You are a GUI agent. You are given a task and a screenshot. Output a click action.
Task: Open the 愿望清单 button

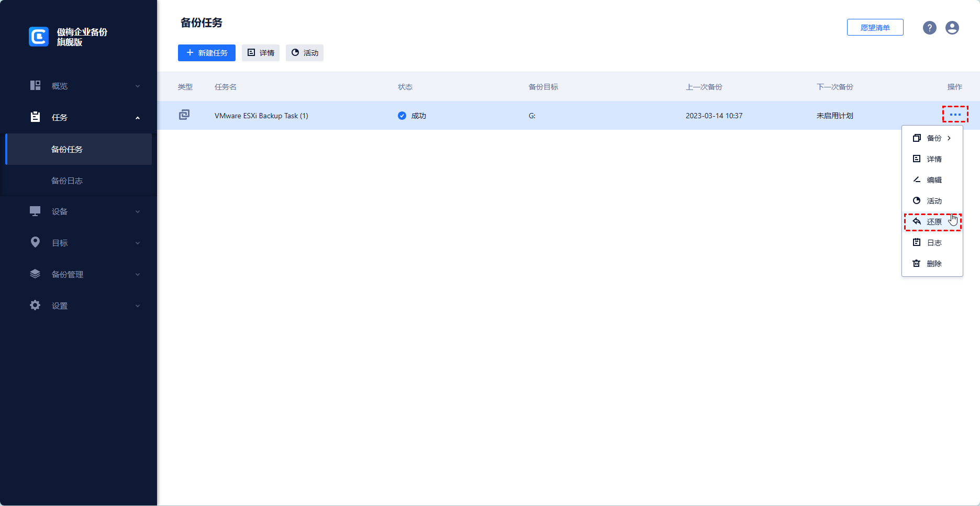tap(875, 28)
